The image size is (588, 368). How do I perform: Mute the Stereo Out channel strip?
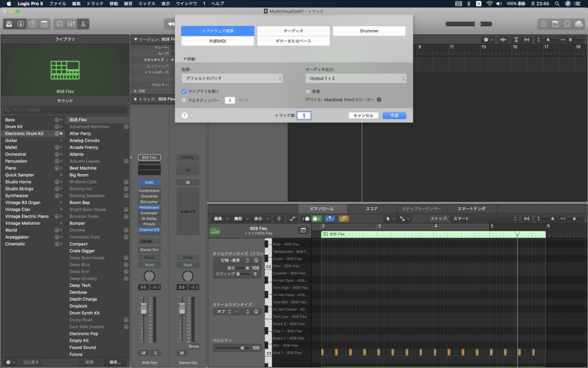(182, 353)
